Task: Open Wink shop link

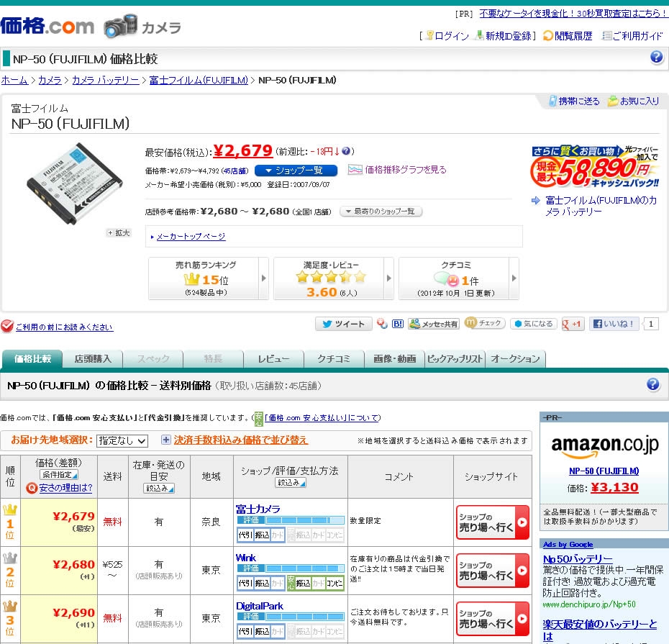Action: (246, 558)
